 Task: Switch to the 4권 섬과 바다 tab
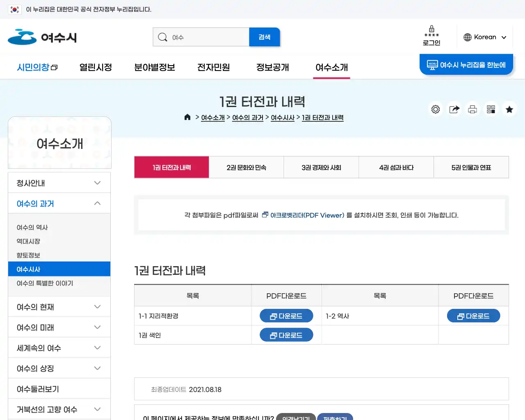(x=396, y=167)
